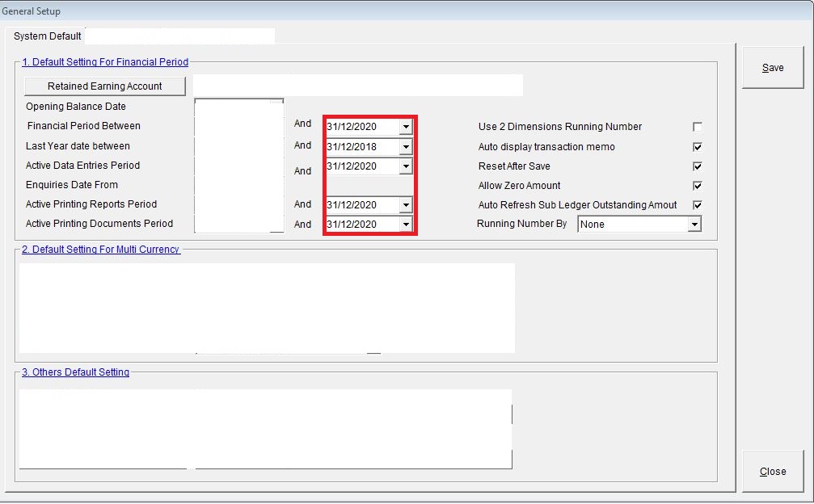Uncheck the Reset After Save checkbox

(698, 166)
